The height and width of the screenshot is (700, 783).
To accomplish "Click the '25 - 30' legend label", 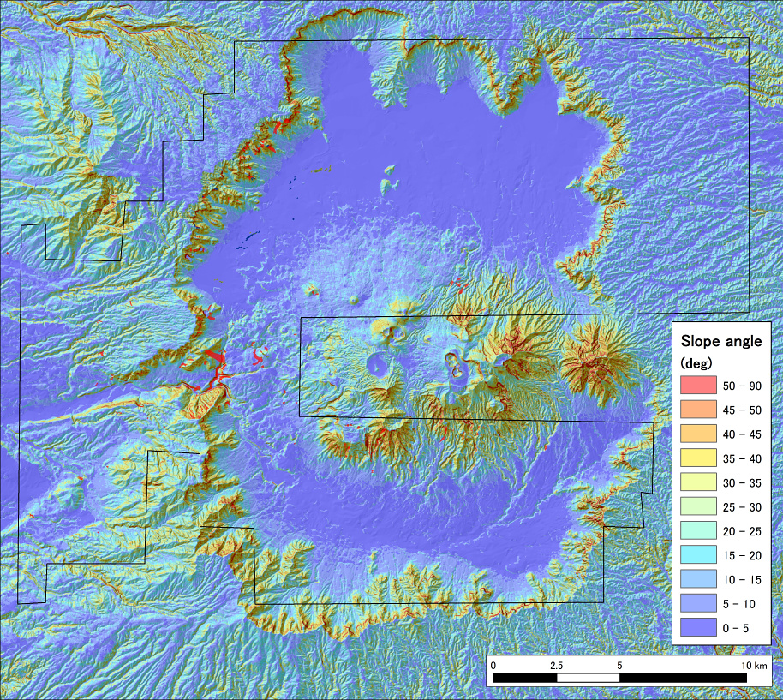I will 742,507.
